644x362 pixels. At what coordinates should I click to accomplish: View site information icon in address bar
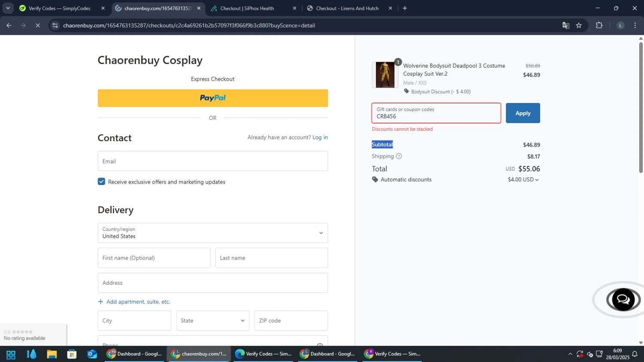click(x=55, y=25)
